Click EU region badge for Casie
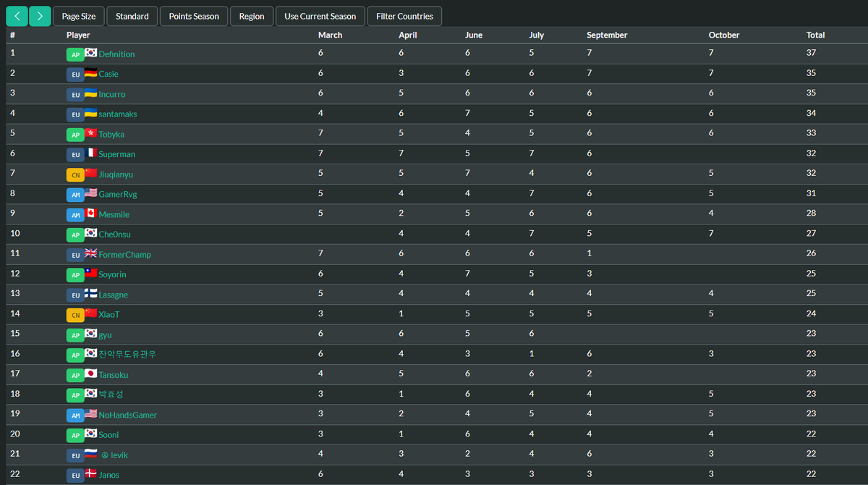The height and width of the screenshot is (485, 868). tap(75, 74)
